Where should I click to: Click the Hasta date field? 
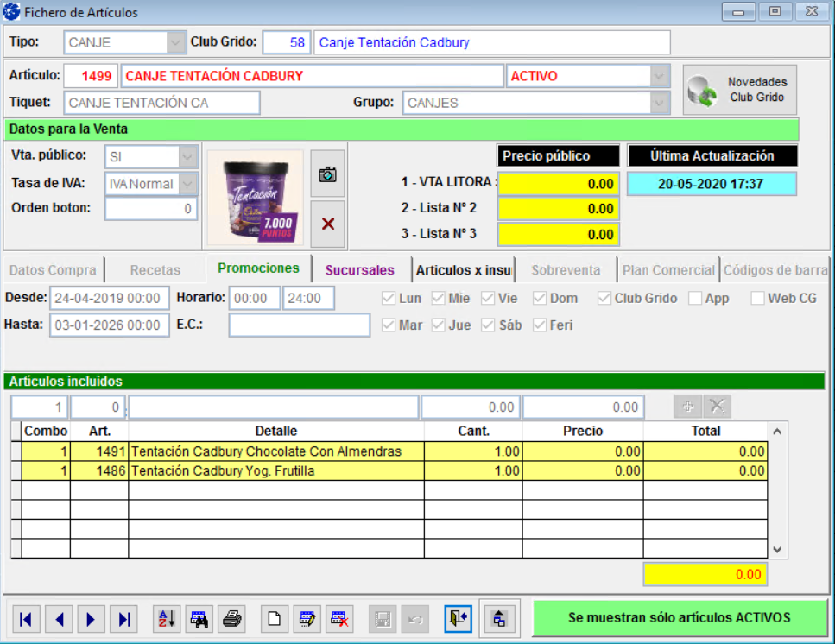[109, 325]
